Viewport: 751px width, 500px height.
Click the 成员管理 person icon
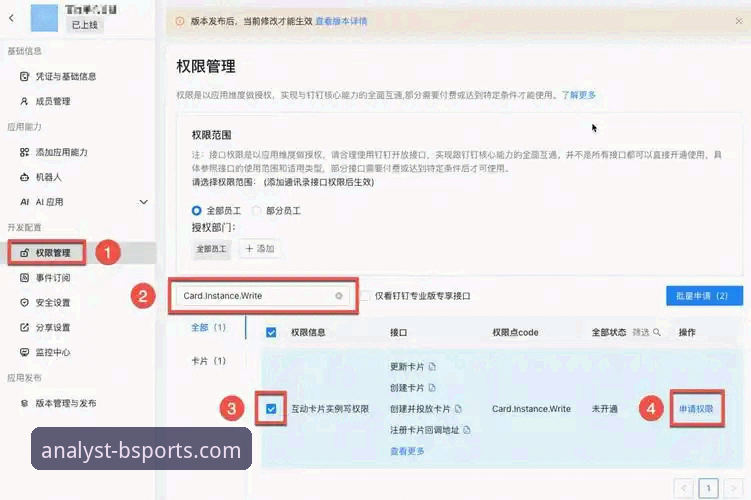tap(24, 102)
